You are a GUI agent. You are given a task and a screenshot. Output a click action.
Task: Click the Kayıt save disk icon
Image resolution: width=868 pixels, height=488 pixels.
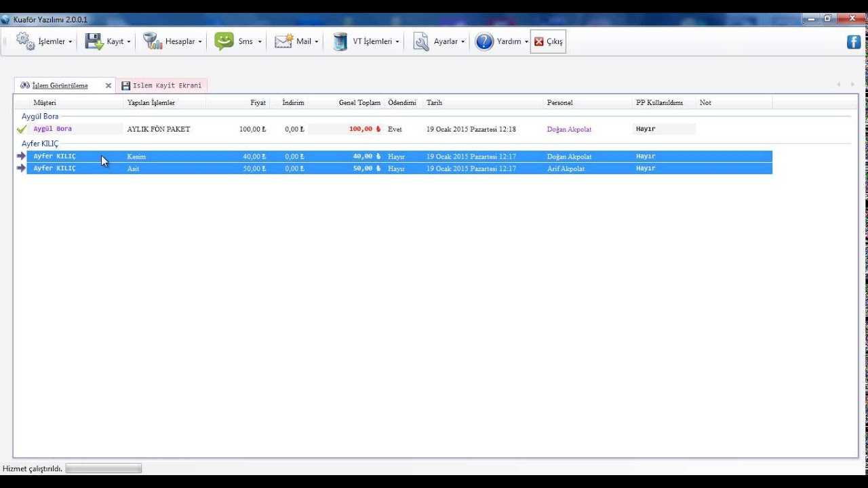(x=94, y=41)
